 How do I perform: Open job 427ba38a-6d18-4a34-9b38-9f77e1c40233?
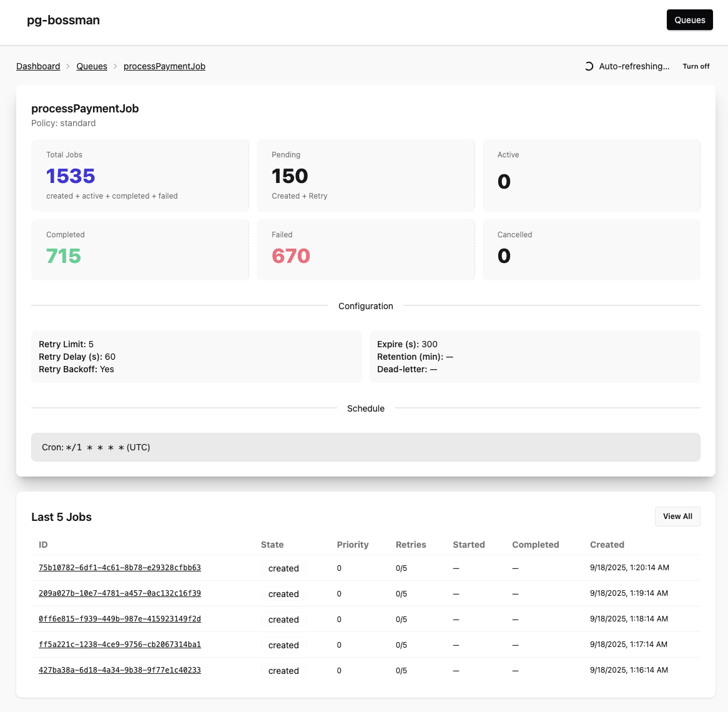pyautogui.click(x=120, y=670)
